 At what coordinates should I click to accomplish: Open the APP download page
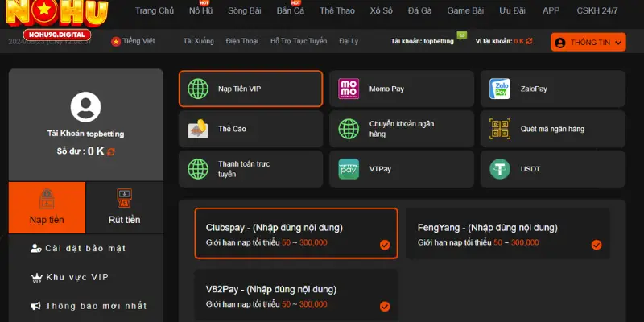tap(551, 11)
